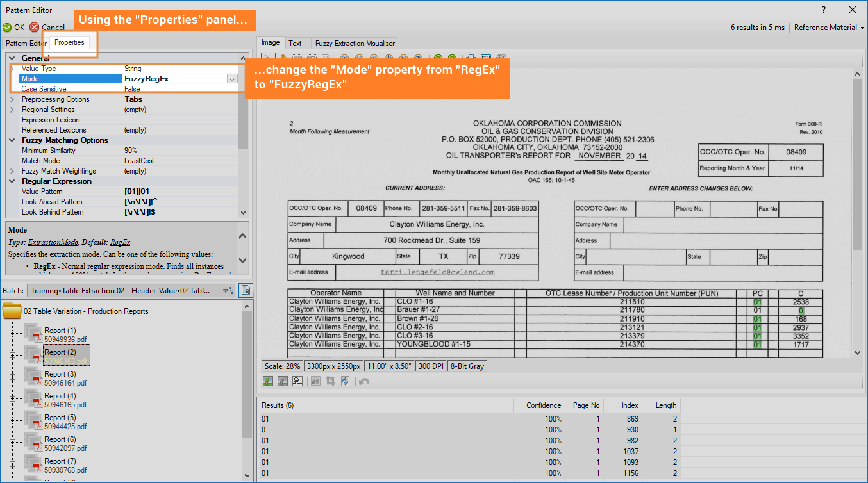
Task: Collapse the Fuzzy Matching Options section
Action: click(12, 140)
